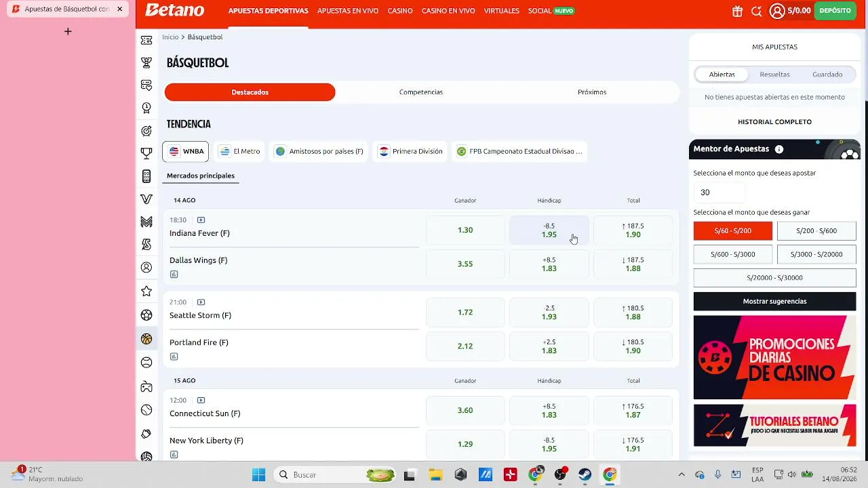Select the S/200 - S/600 winnings range
Screen dimensions: 868x488
coord(816,230)
